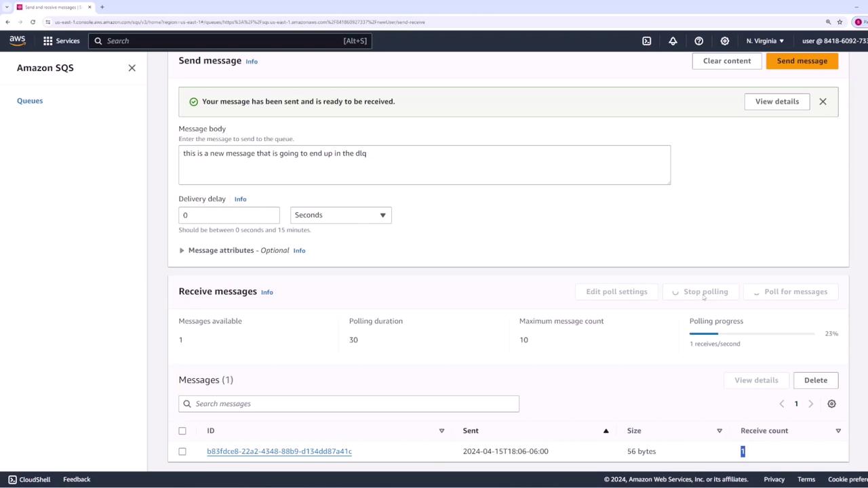Open the Privacy footer link

[x=774, y=479]
